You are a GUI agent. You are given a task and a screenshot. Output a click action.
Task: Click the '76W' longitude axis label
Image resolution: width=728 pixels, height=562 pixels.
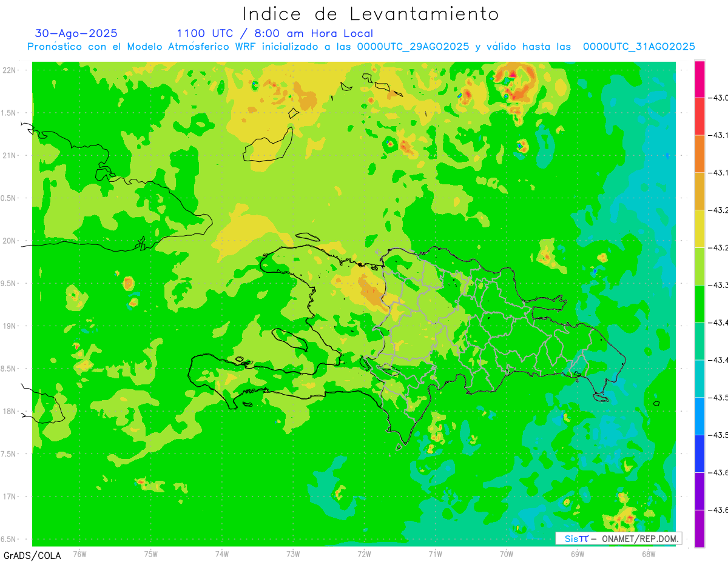(x=79, y=554)
